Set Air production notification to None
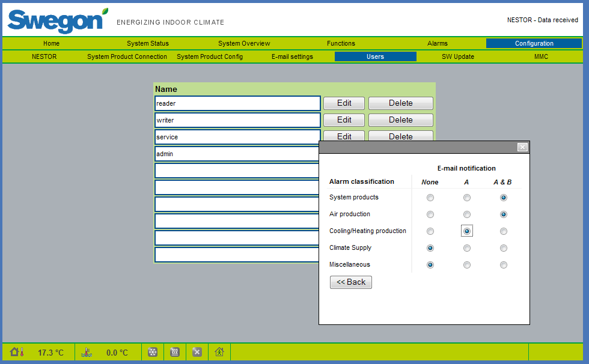Image resolution: width=589 pixels, height=364 pixels. [x=430, y=214]
